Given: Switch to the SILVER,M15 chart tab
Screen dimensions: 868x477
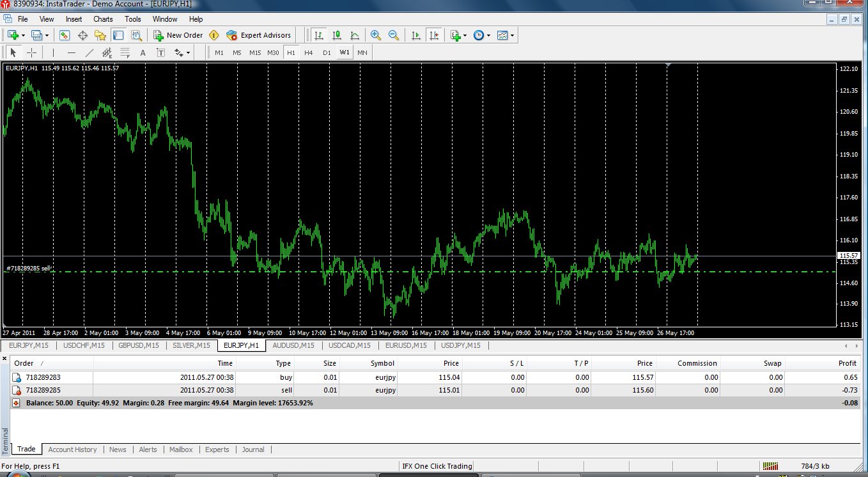Looking at the screenshot, I should [191, 345].
